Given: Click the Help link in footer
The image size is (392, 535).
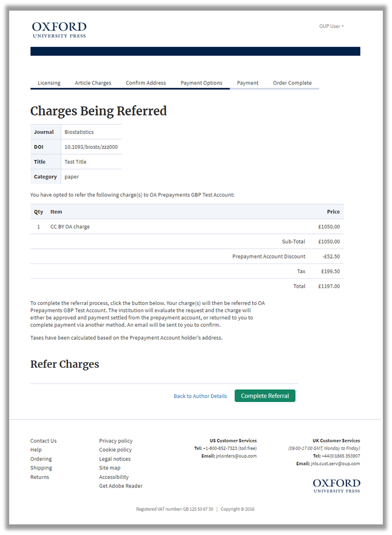Looking at the screenshot, I should 36,450.
